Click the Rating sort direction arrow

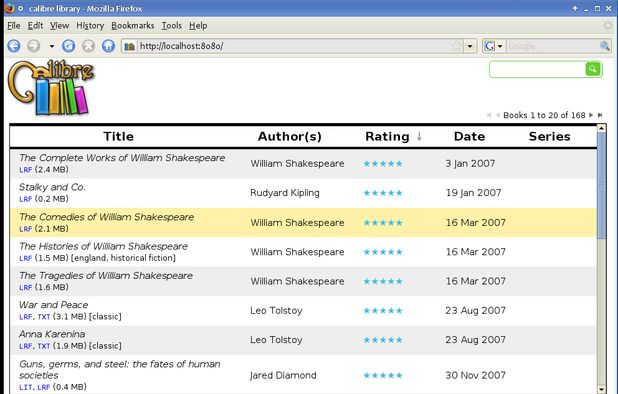pyautogui.click(x=419, y=136)
